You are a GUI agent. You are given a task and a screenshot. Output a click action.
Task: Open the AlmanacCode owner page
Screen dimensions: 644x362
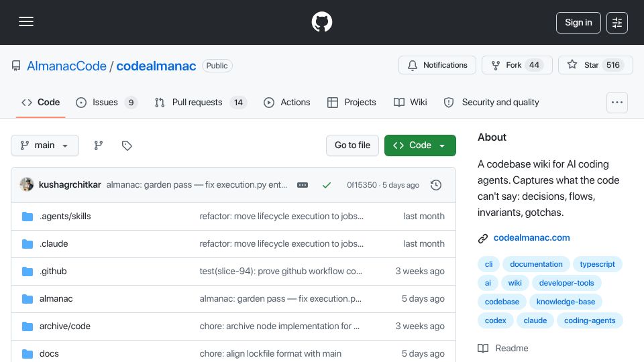[66, 66]
